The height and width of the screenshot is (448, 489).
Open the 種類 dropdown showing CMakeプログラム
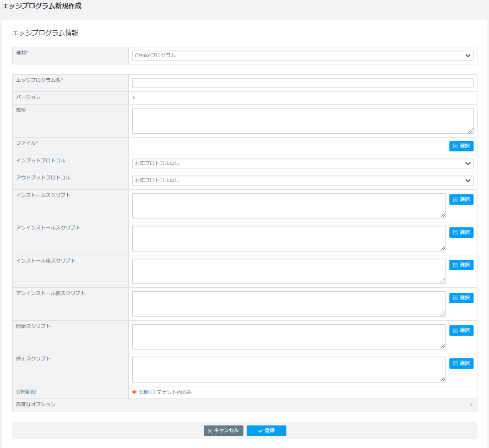302,56
